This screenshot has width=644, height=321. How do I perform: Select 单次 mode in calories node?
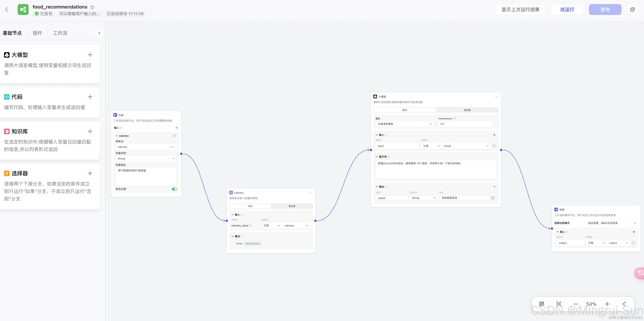250,206
